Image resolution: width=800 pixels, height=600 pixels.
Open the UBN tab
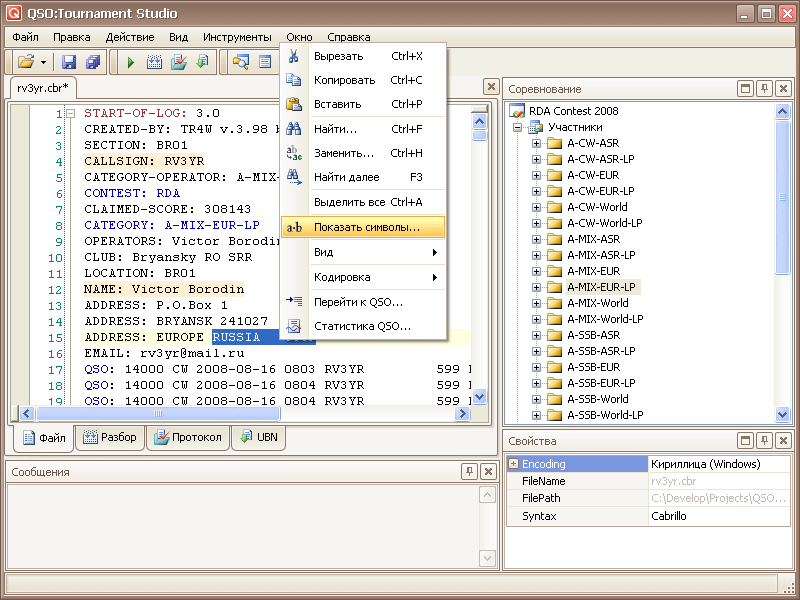tap(258, 437)
